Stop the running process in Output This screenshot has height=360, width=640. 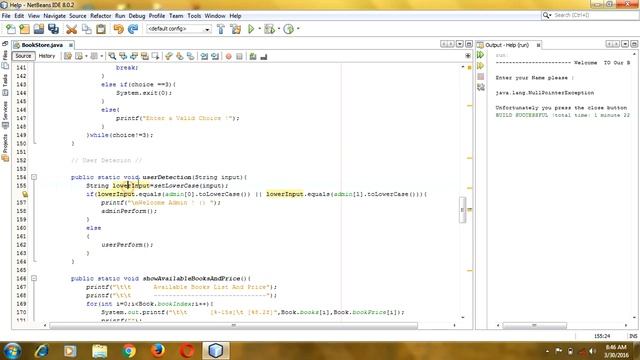[x=481, y=76]
